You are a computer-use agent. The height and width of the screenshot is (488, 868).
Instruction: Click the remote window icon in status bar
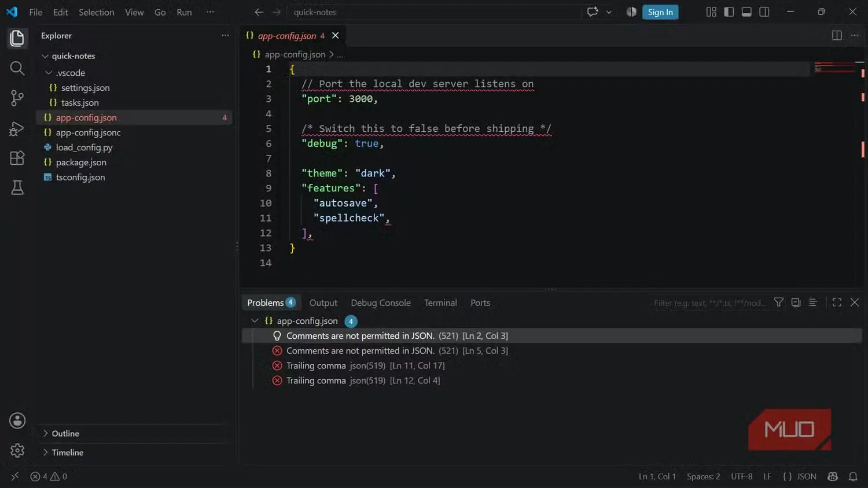click(x=15, y=476)
